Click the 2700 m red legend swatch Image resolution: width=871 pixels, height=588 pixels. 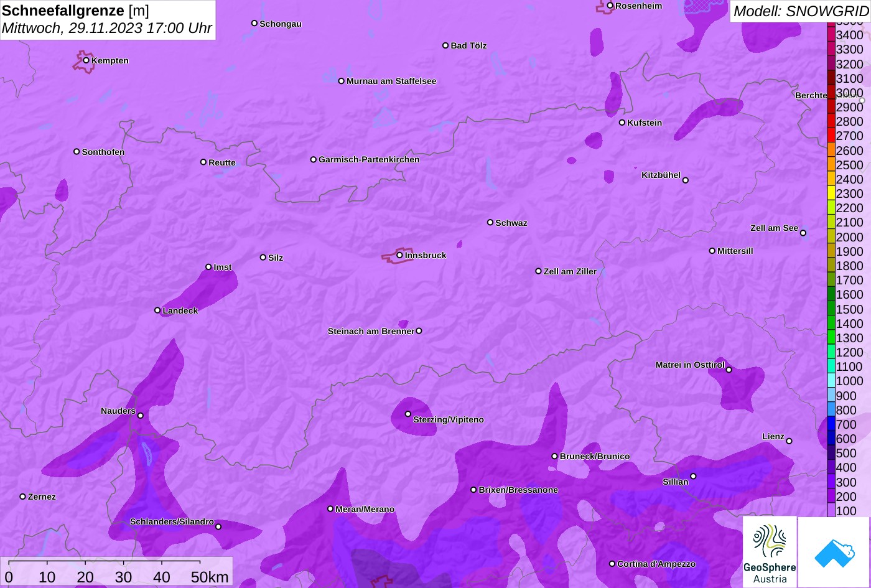click(831, 135)
